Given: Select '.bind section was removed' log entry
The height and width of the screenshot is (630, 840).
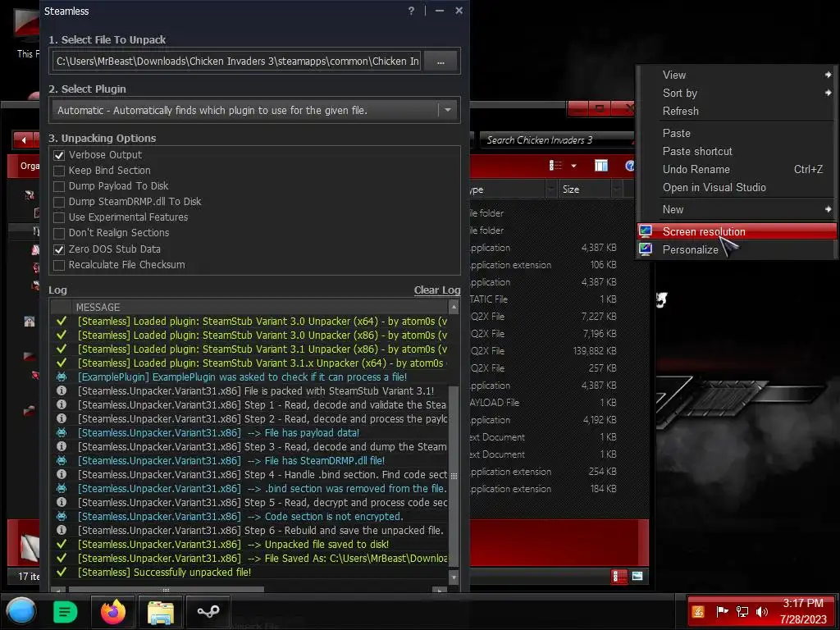Looking at the screenshot, I should pos(249,489).
